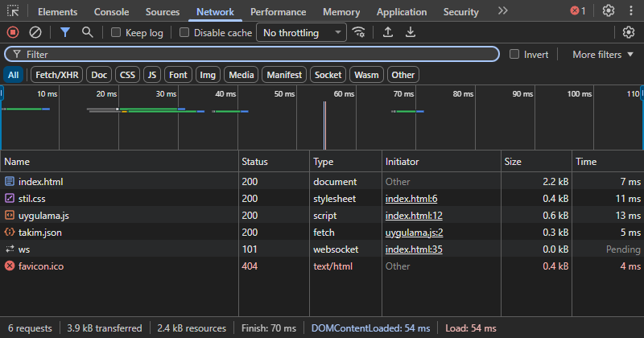Viewport: 644px width, 338px height.
Task: Switch to Elements tab
Action: pos(57,12)
